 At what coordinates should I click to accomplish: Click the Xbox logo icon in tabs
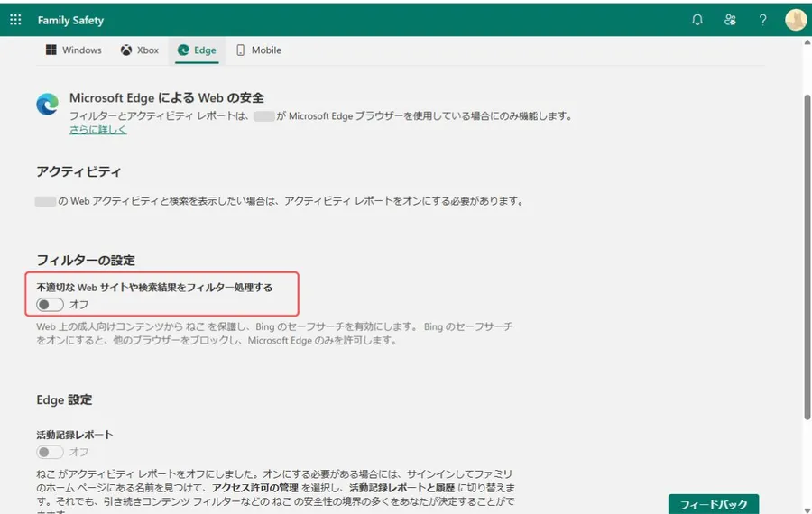tap(126, 50)
